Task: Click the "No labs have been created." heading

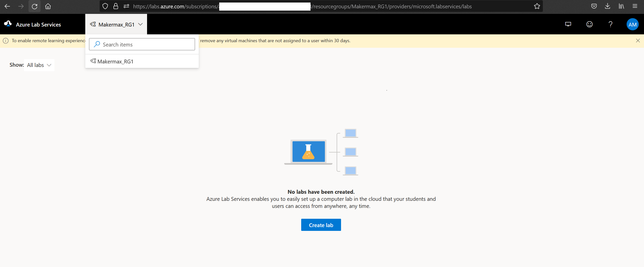Action: point(321,192)
